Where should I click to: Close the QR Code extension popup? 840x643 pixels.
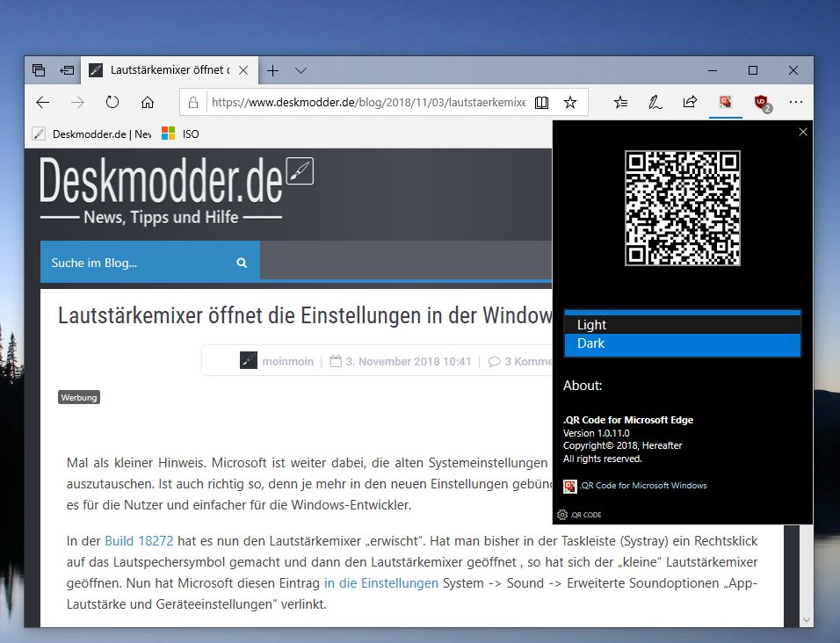[x=802, y=132]
